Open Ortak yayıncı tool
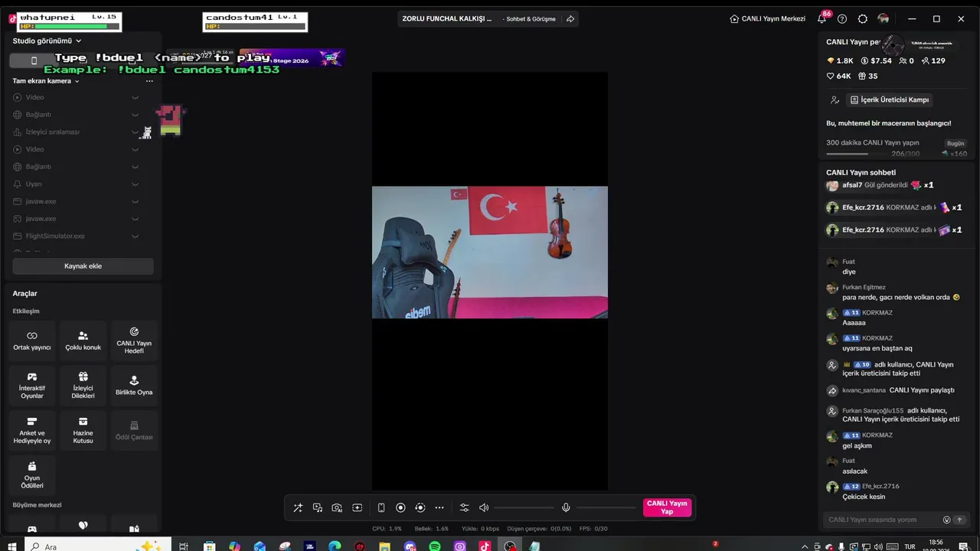Image resolution: width=980 pixels, height=551 pixels. [32, 341]
